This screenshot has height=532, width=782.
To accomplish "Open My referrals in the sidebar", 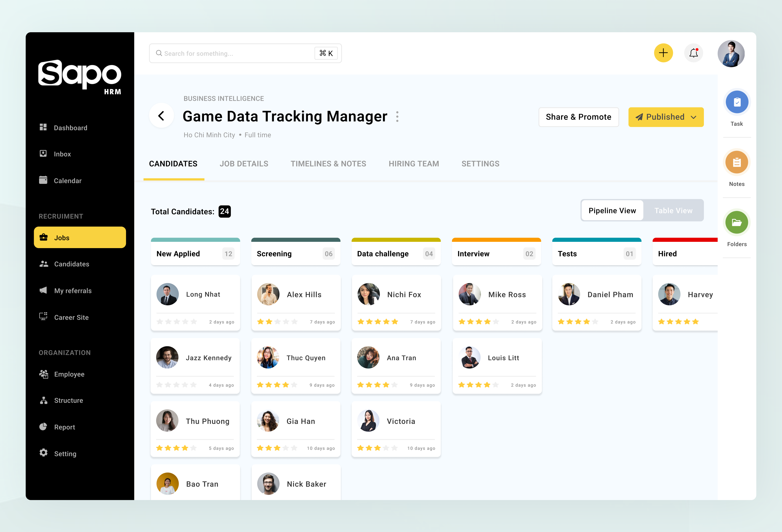I will click(73, 291).
